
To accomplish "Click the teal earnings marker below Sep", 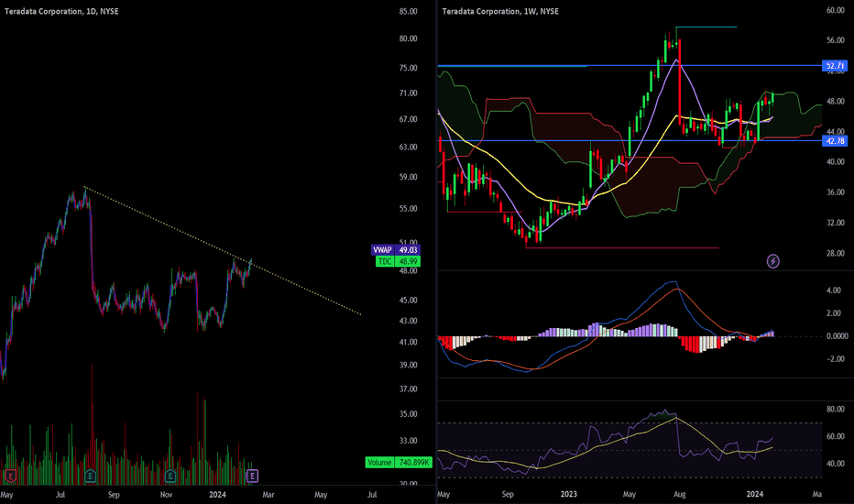I will point(91,477).
